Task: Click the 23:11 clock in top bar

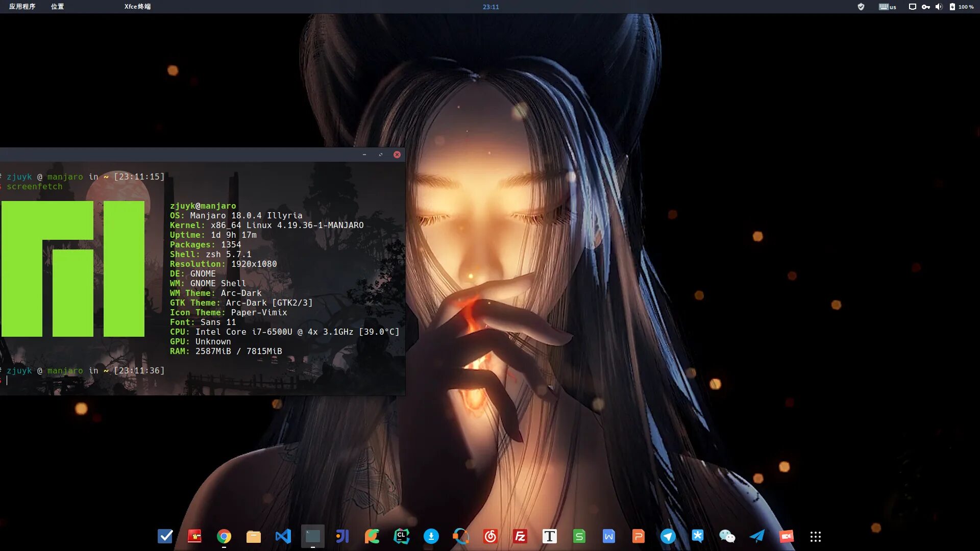Action: pyautogui.click(x=491, y=7)
